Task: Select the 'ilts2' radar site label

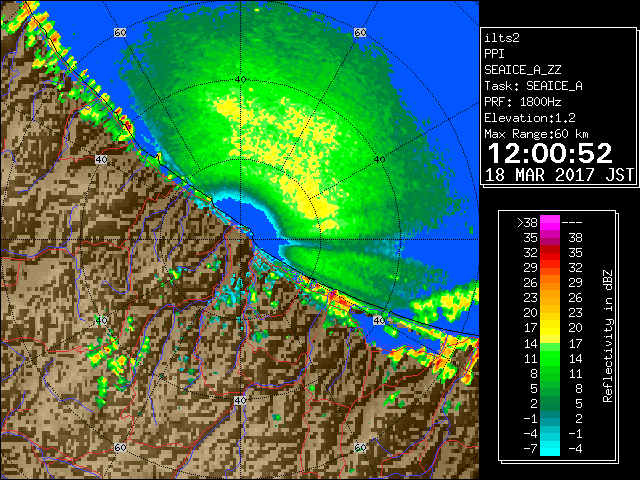Action: click(502, 38)
